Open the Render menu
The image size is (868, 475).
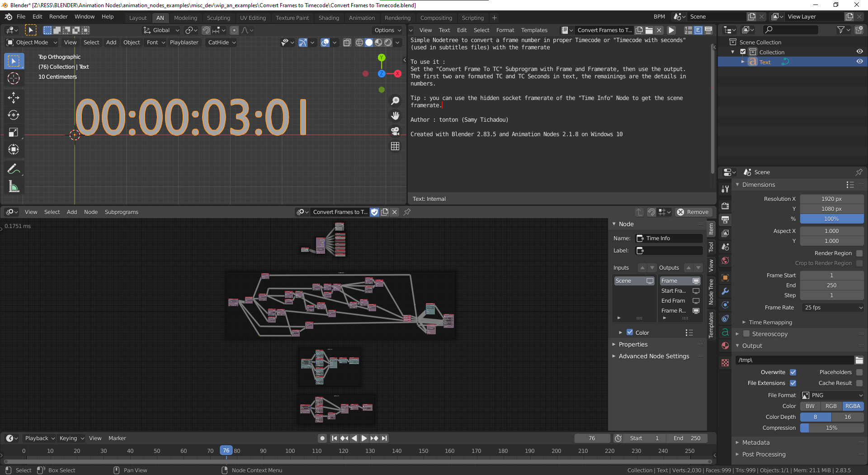coord(58,17)
